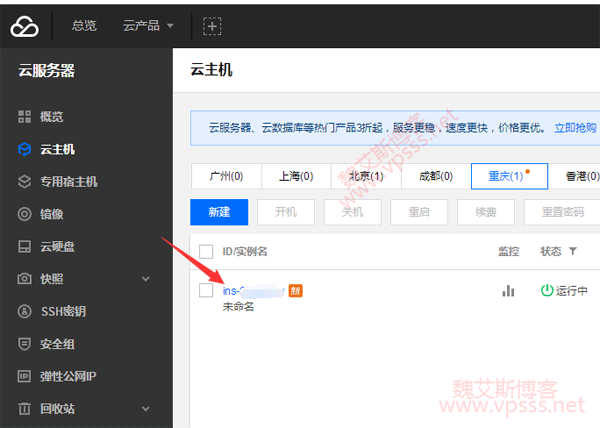Image resolution: width=600 pixels, height=428 pixels.
Task: Select the 重庆(1) region tab
Action: [x=509, y=176]
